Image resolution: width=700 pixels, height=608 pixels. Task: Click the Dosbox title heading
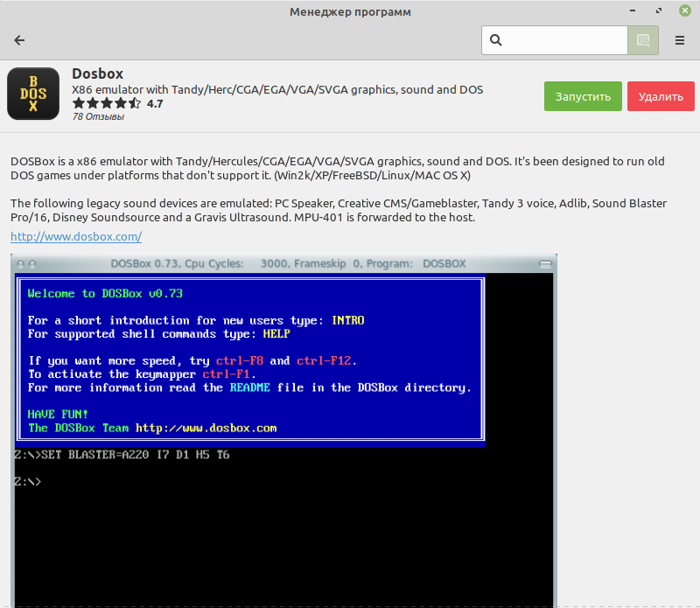(97, 73)
